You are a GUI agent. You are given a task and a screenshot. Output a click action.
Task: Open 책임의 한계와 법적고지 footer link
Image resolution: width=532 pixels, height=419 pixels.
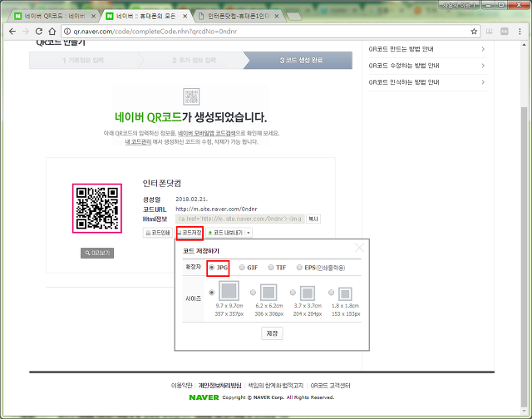(275, 386)
